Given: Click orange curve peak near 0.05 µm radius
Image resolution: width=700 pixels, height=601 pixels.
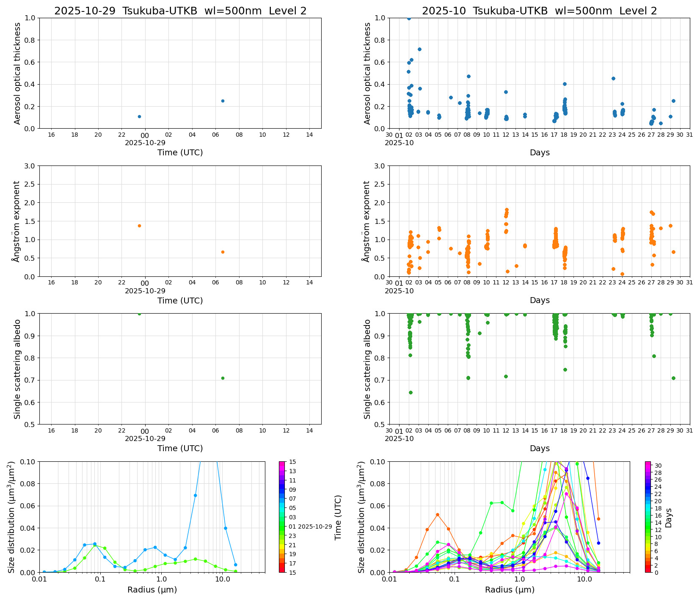Looking at the screenshot, I should pyautogui.click(x=438, y=515).
